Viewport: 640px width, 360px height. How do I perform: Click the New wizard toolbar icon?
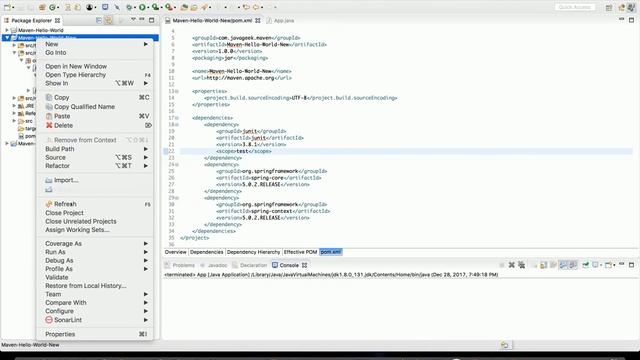tap(7, 7)
